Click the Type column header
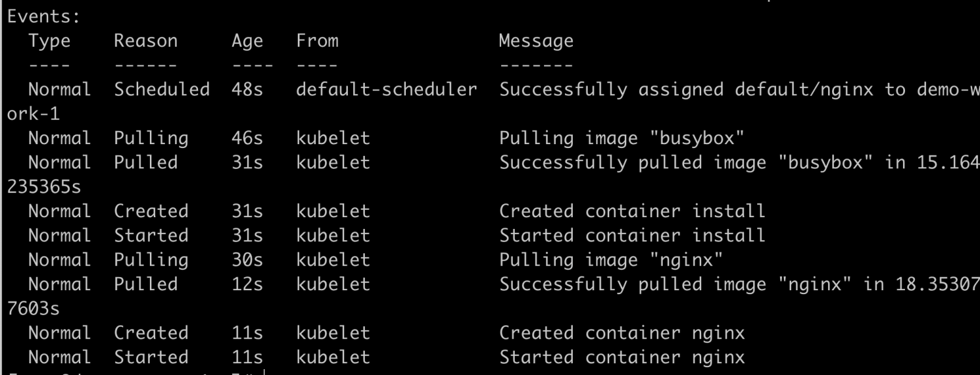980x375 pixels. [x=49, y=42]
